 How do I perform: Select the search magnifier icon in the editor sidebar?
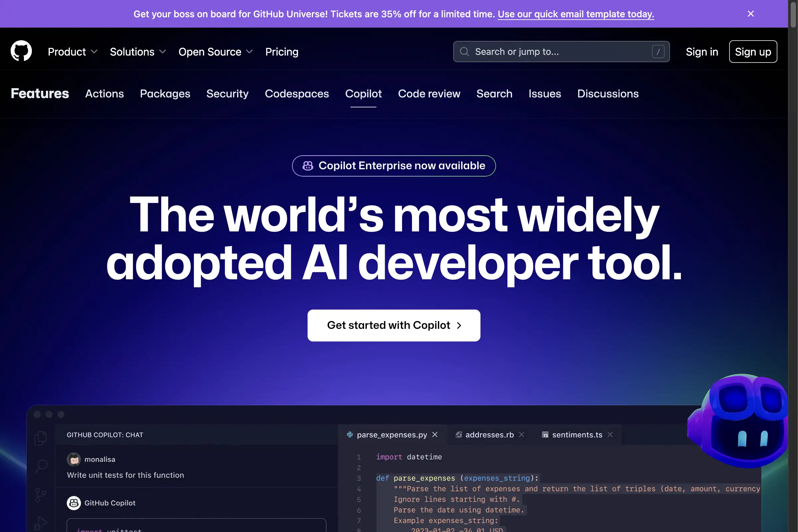tap(41, 465)
